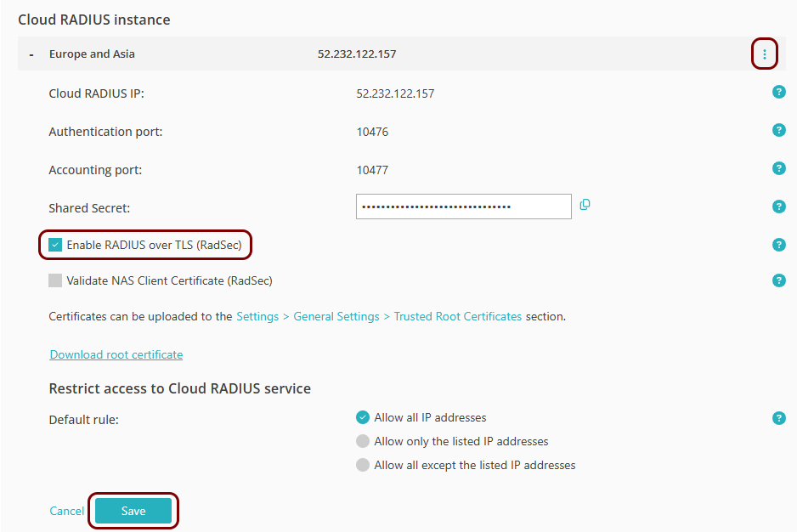
Task: Show help for Validate NAS Client Certificate
Action: click(778, 280)
